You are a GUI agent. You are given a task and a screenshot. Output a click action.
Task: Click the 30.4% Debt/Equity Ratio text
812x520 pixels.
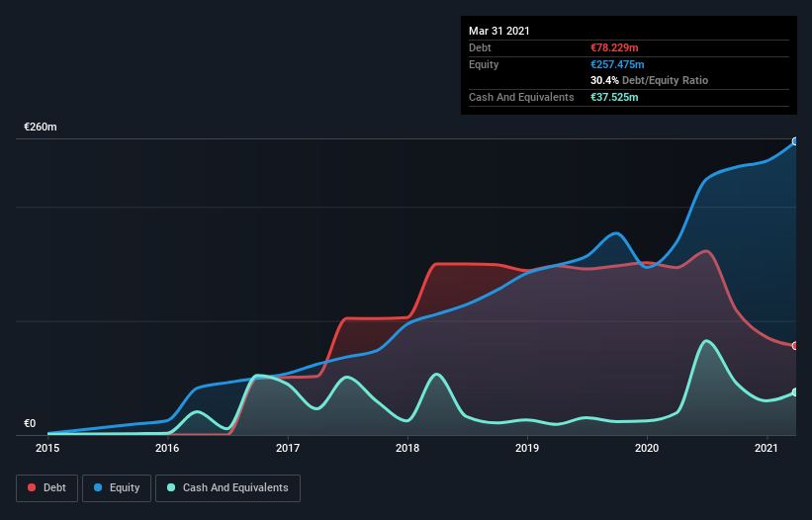click(650, 80)
